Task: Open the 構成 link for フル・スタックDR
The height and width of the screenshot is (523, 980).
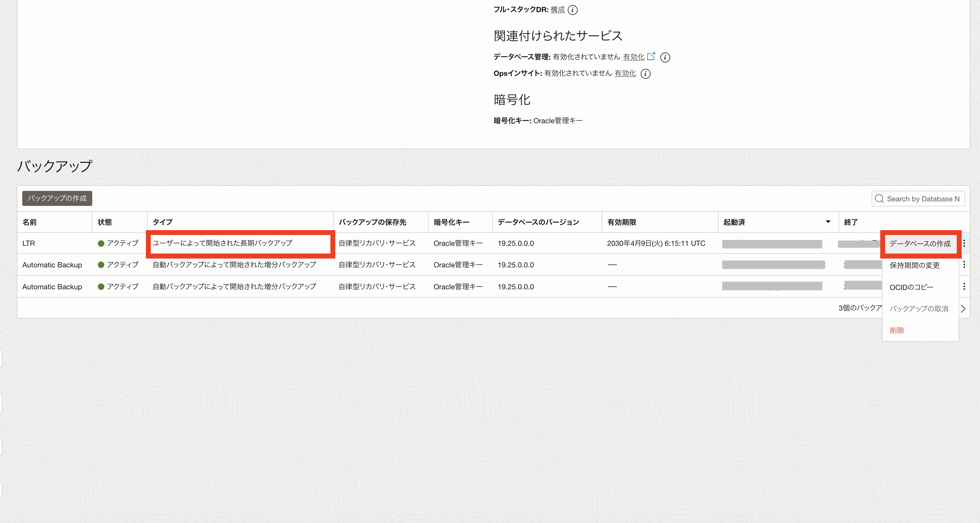Action: (557, 9)
